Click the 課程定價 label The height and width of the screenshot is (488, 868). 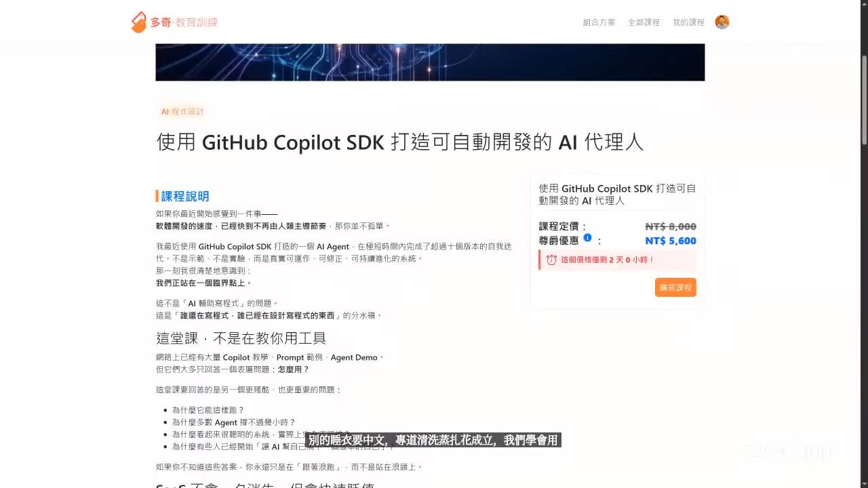point(563,226)
